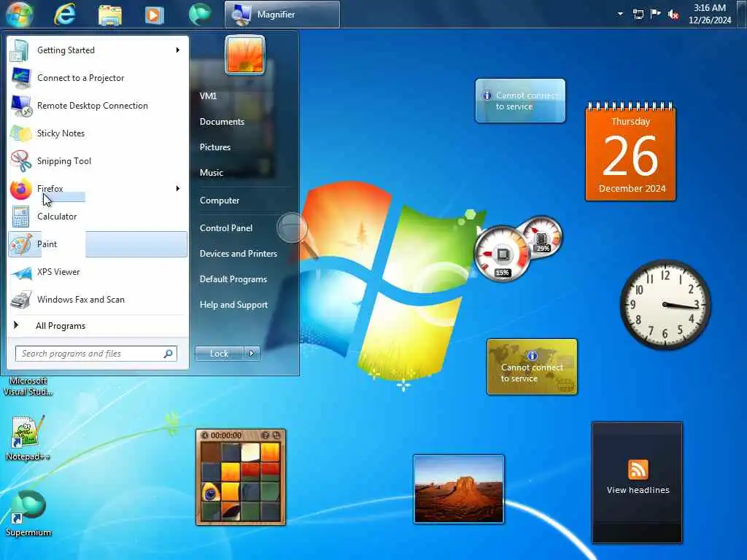Open Documents from Start menu
This screenshot has width=747, height=560.
coord(222,122)
